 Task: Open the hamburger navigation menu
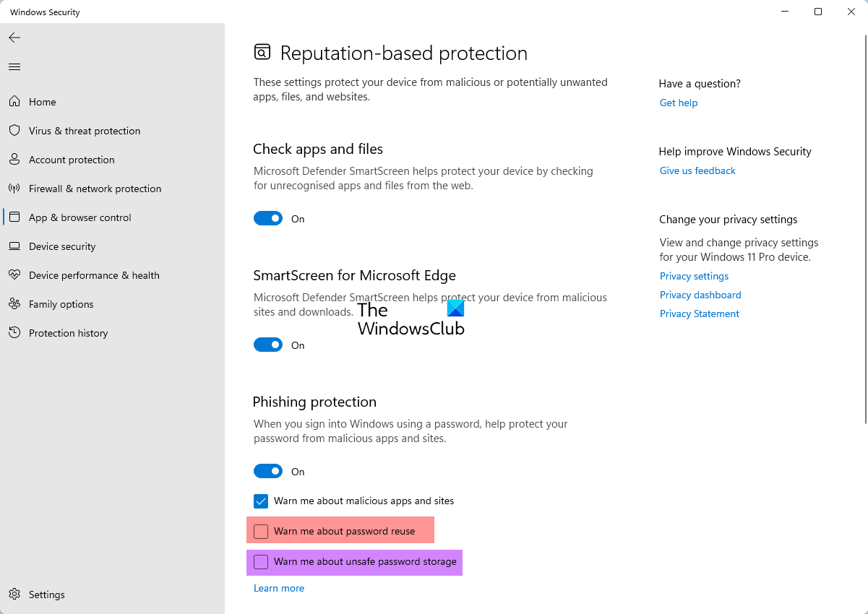pyautogui.click(x=14, y=67)
